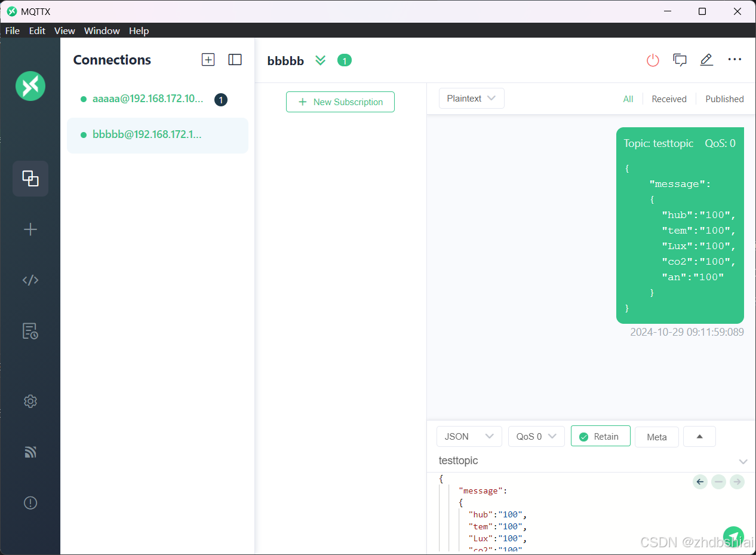Click the testtopic topic input field
The image size is (756, 555).
point(585,461)
